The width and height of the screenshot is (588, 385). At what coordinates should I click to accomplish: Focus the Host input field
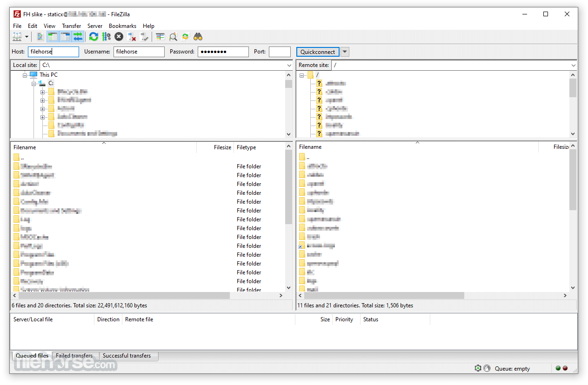tap(53, 52)
